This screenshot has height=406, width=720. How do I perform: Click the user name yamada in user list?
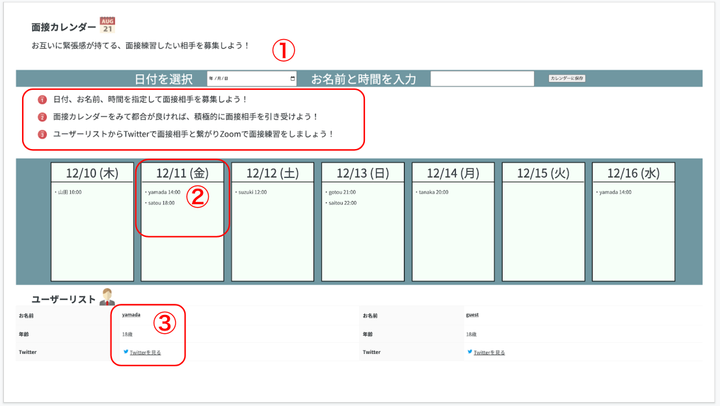click(131, 315)
